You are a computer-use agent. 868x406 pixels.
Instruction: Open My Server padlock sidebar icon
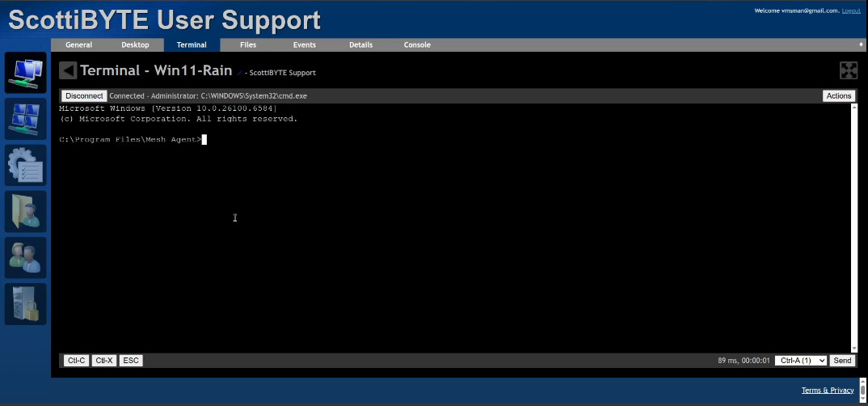(25, 304)
